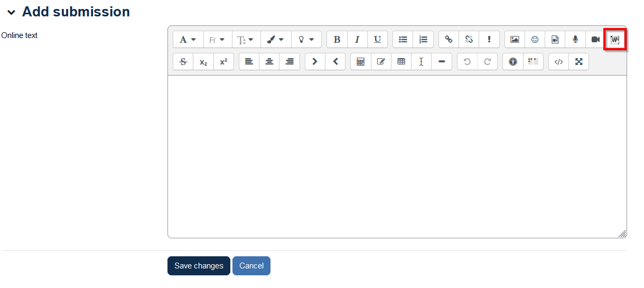Apply superscript formatting
The width and height of the screenshot is (644, 288).
[x=223, y=62]
